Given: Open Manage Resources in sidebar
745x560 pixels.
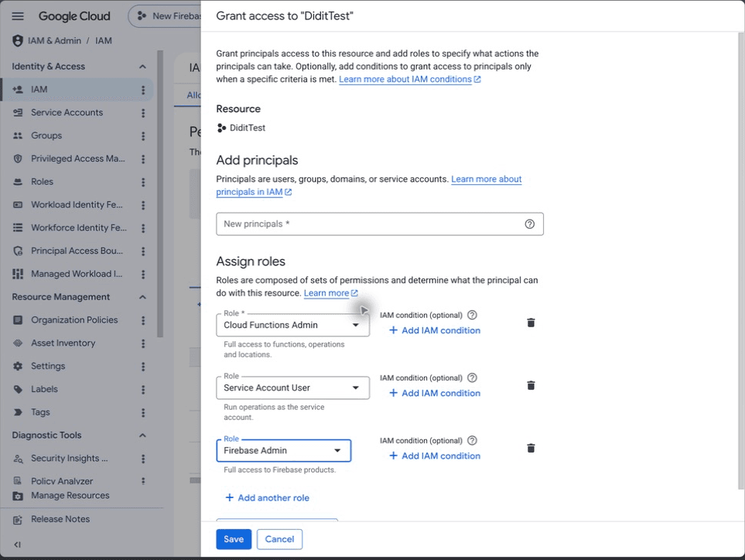Looking at the screenshot, I should tap(70, 495).
